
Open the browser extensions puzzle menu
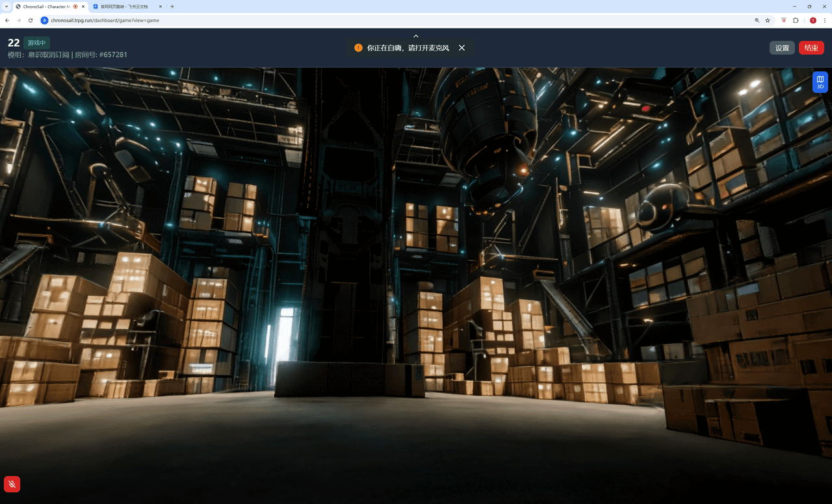point(796,20)
